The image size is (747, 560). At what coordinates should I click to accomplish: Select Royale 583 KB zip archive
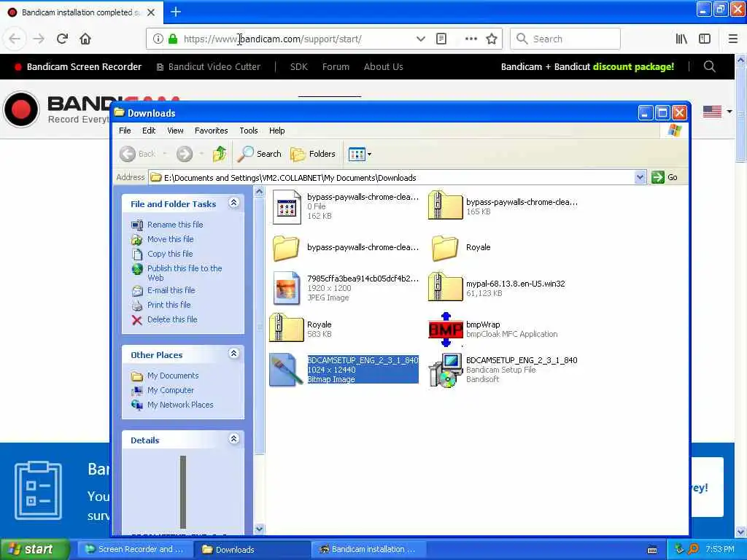click(x=286, y=328)
